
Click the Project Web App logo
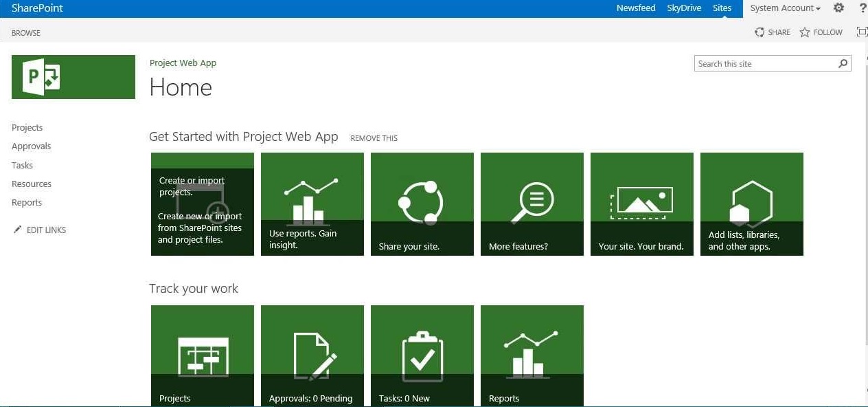tap(73, 77)
